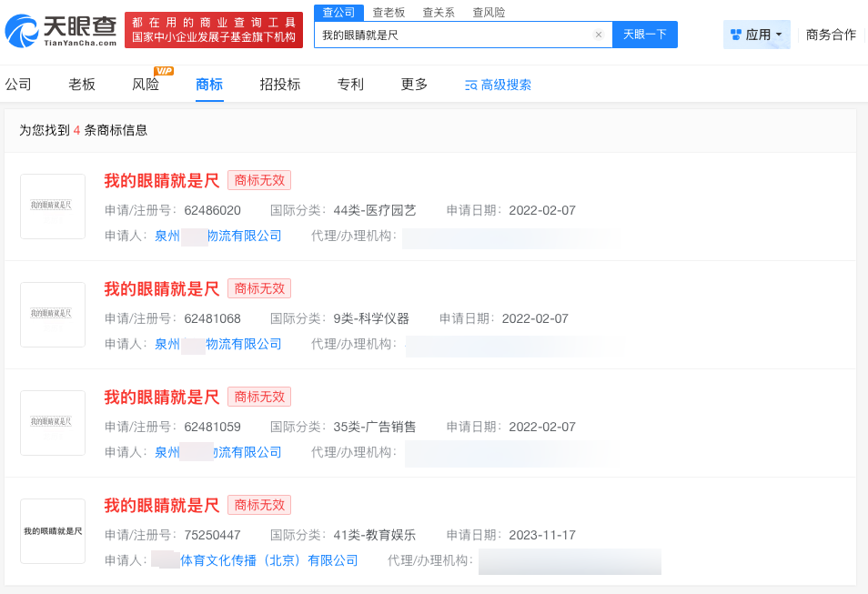Click inside the search input field
Viewport: 868px width, 594px height.
(455, 34)
